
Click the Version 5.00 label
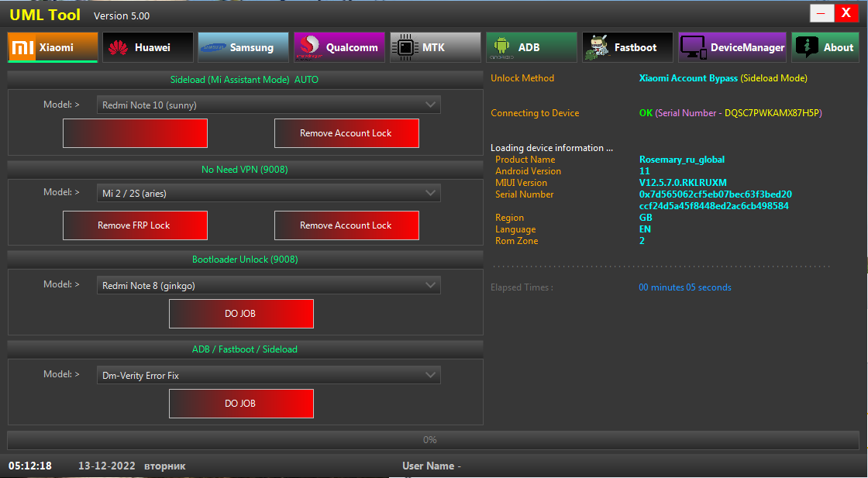point(122,16)
